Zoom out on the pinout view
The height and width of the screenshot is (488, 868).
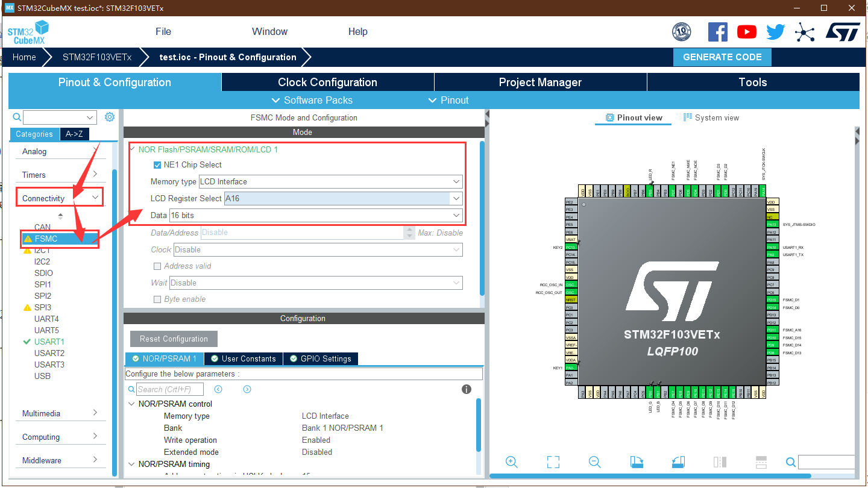point(594,462)
